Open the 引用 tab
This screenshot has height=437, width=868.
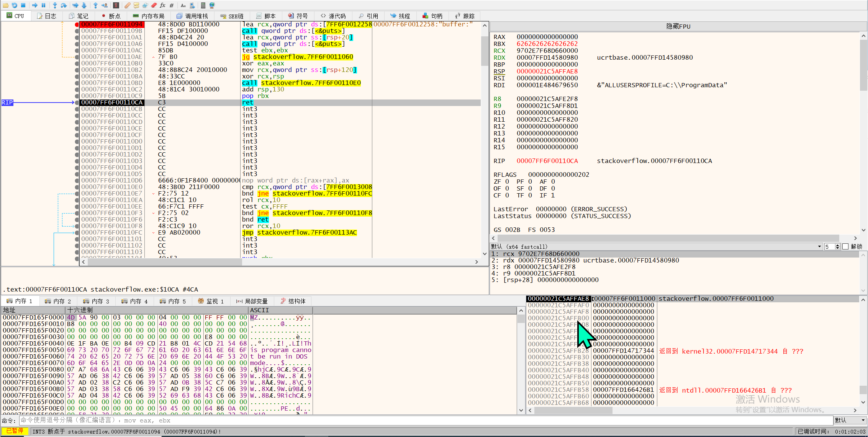coord(368,16)
